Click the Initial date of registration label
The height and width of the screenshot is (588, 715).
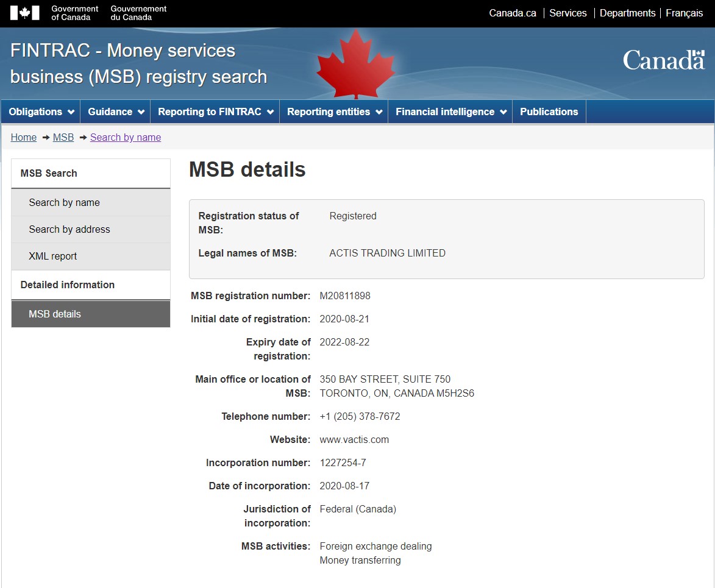(x=251, y=319)
